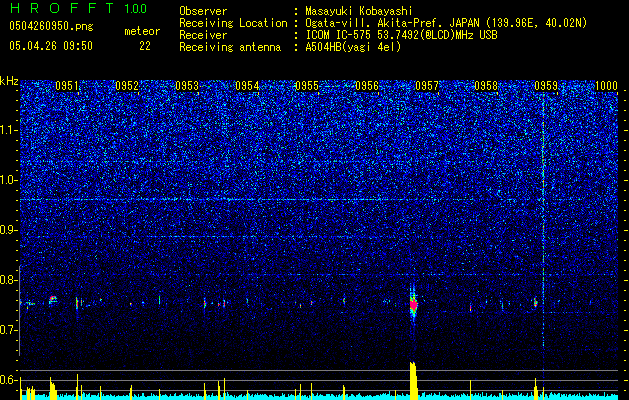Image resolution: width=629 pixels, height=400 pixels.
Task: Click the Receiver field label
Action: [203, 35]
